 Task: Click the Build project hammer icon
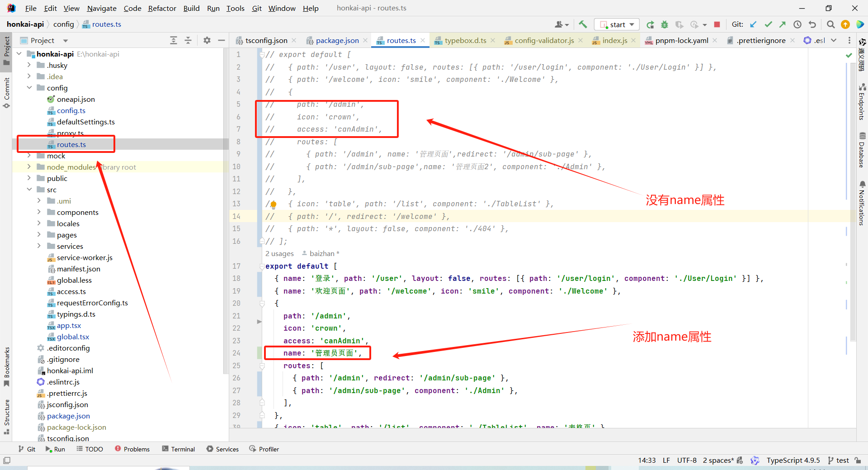(583, 24)
